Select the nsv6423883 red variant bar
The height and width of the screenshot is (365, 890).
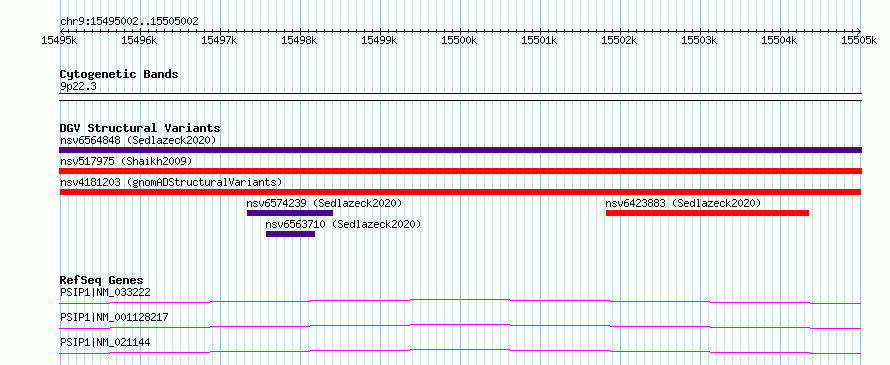(707, 213)
